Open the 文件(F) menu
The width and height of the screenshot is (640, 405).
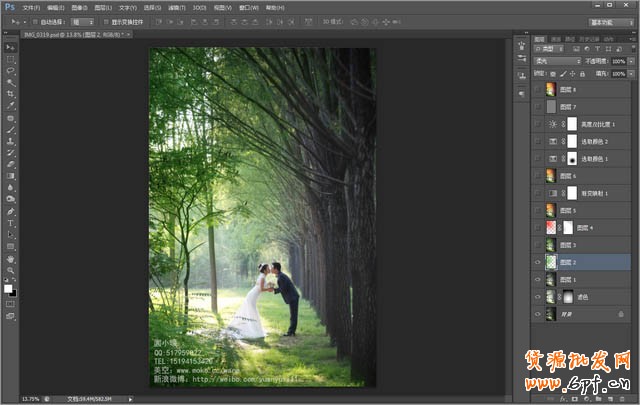pyautogui.click(x=32, y=7)
